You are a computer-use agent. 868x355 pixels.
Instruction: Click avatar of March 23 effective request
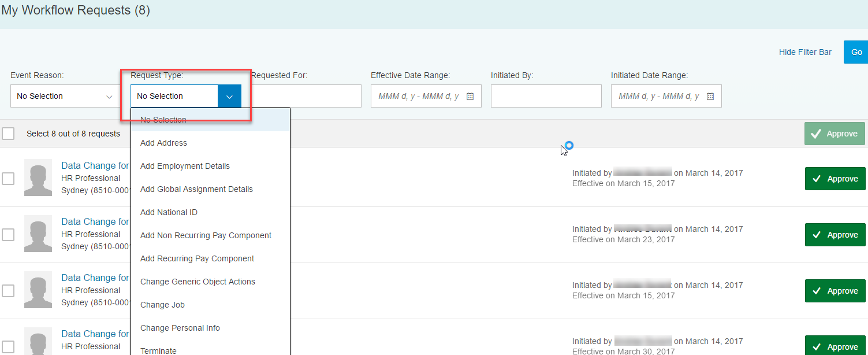(38, 234)
